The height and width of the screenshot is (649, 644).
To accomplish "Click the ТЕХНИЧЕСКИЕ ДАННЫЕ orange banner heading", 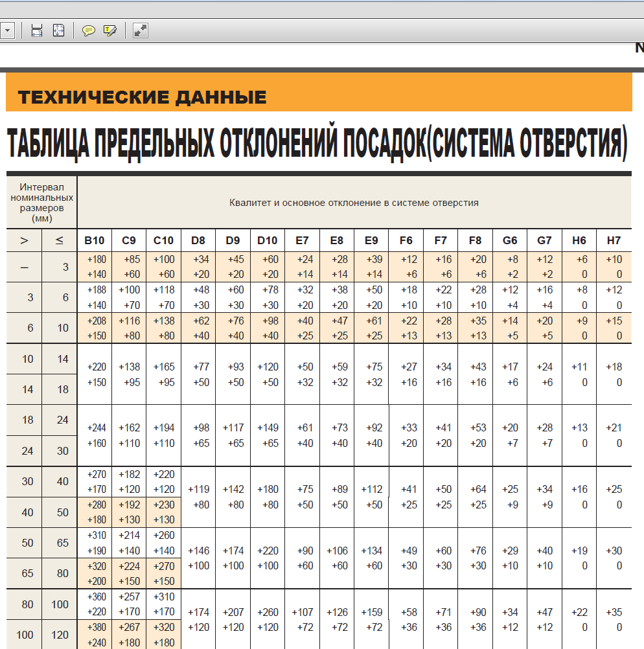I will [x=142, y=98].
